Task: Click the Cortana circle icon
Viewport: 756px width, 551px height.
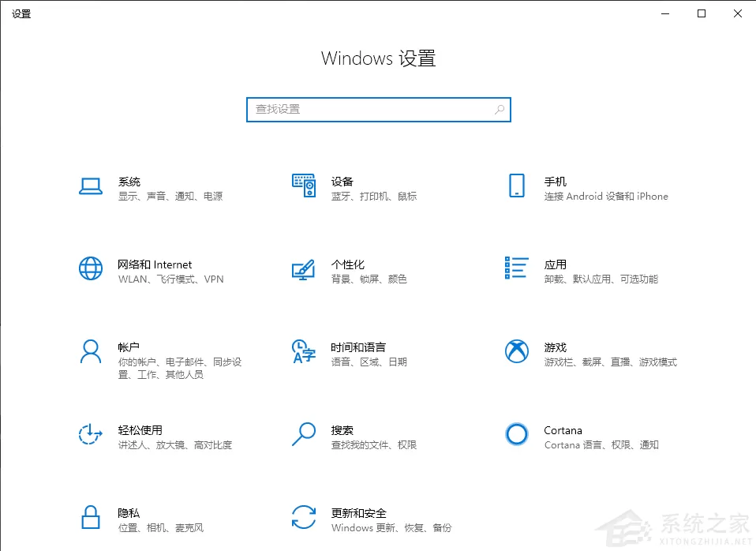Action: (517, 434)
